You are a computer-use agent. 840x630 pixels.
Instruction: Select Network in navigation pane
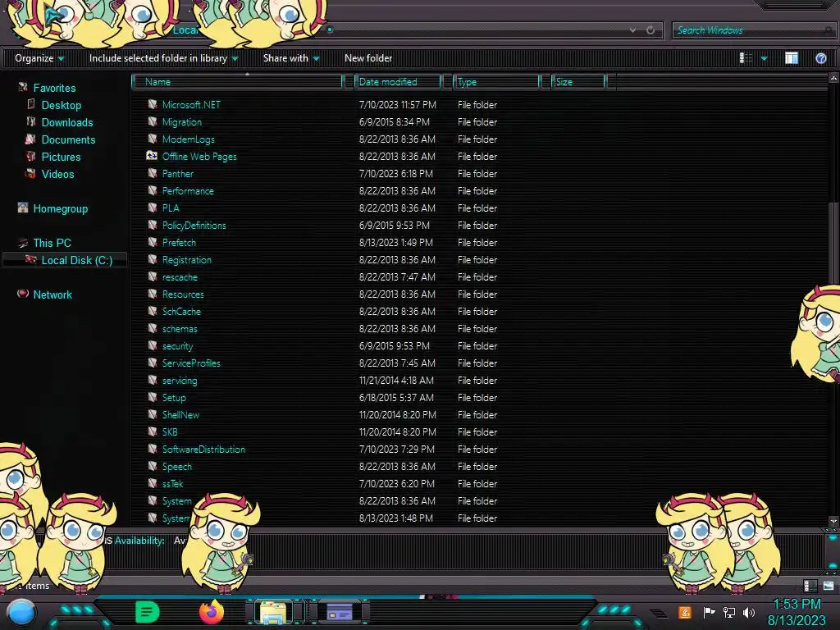point(52,294)
